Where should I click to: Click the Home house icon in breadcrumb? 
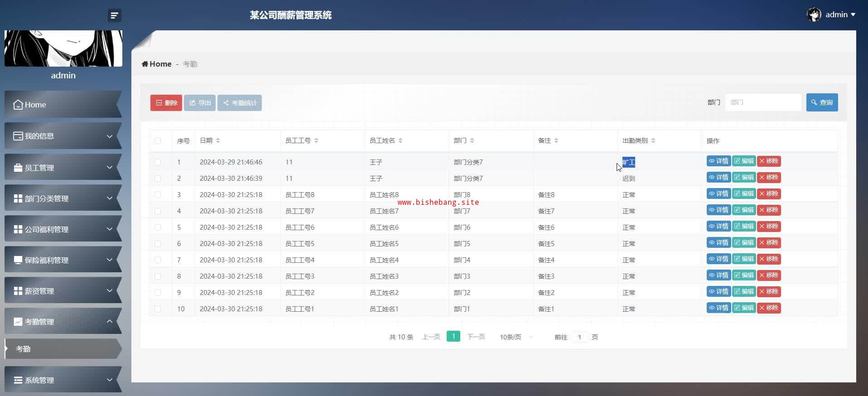pos(145,64)
